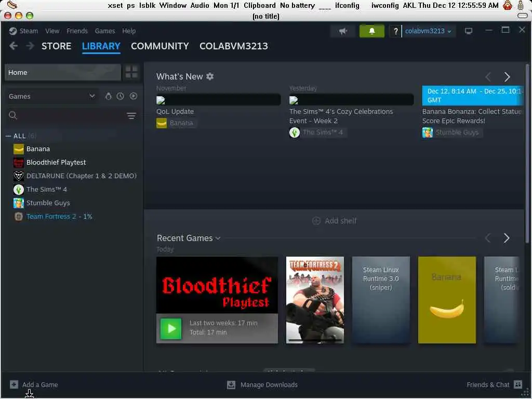Go forward with the right arrow navigation
Image resolution: width=532 pixels, height=399 pixels.
[30, 46]
